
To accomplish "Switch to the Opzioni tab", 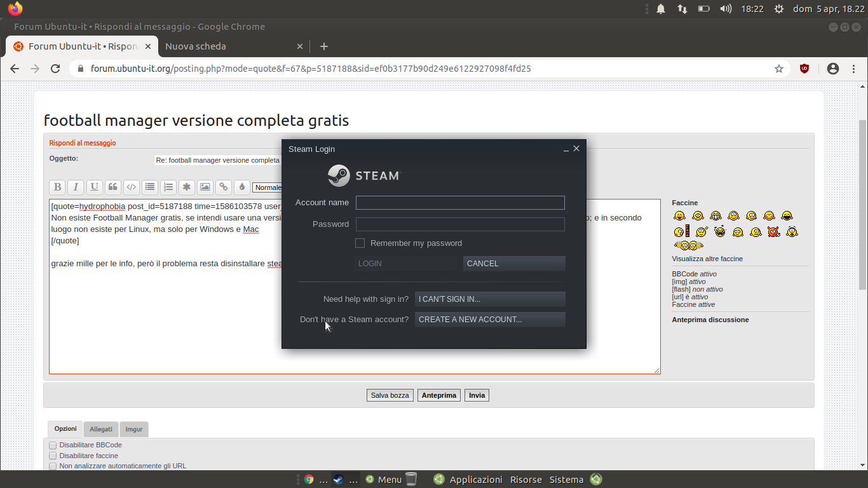I will point(65,429).
